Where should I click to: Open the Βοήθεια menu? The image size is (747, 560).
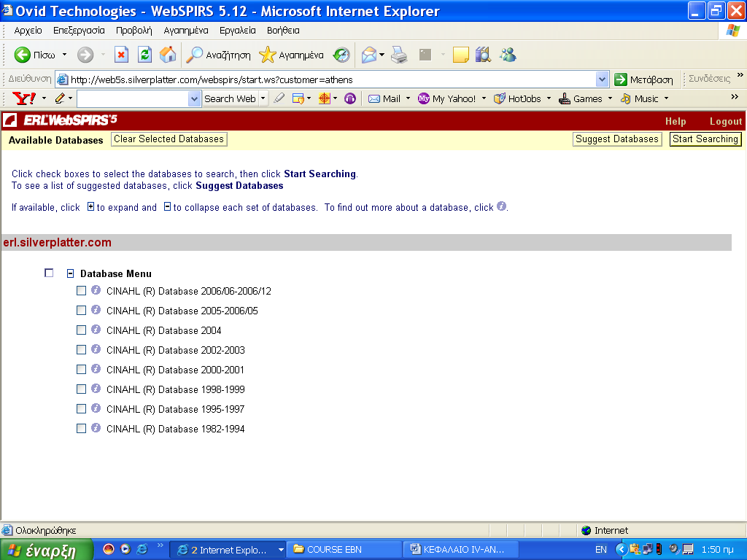pos(283,31)
